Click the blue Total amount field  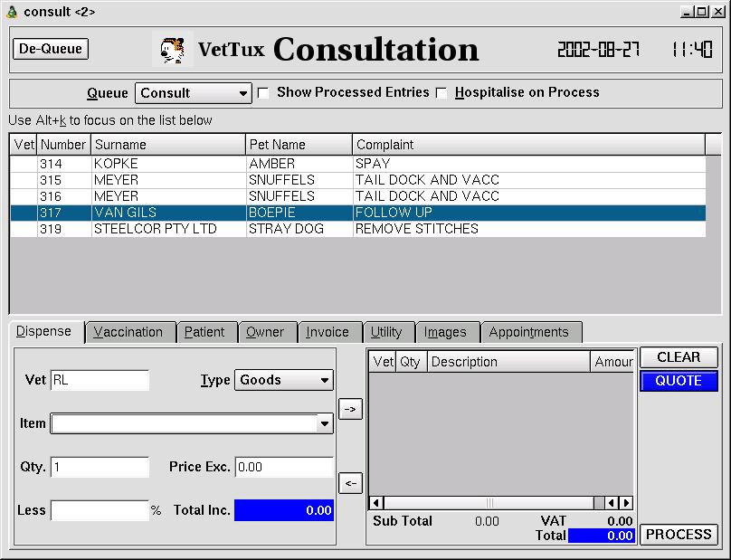click(601, 536)
